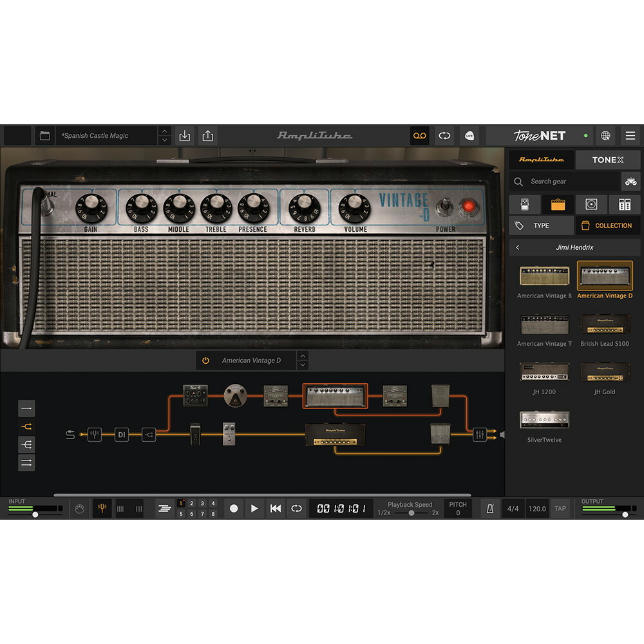Image resolution: width=644 pixels, height=644 pixels.
Task: Open ToneNET
Action: pos(540,136)
